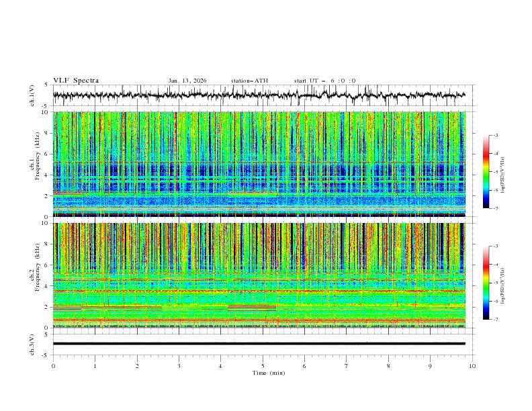Click the ch.1 Frequency (kHz) axis label
Viewport: 532px width, 411px height.
tap(34, 164)
